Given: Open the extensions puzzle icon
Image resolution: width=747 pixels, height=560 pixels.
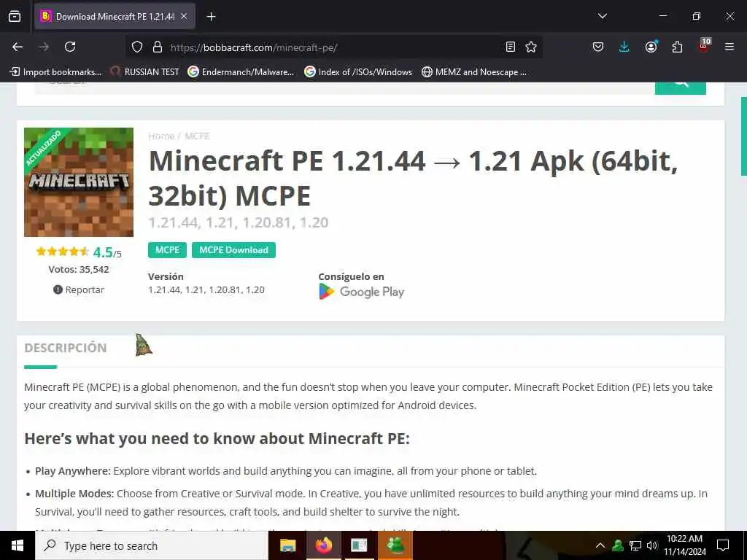Looking at the screenshot, I should tap(677, 47).
